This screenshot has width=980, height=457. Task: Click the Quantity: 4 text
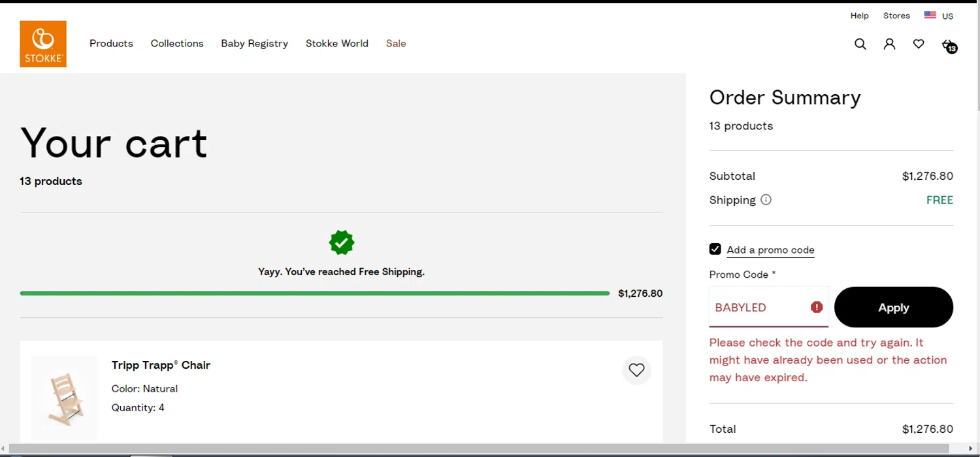(138, 408)
